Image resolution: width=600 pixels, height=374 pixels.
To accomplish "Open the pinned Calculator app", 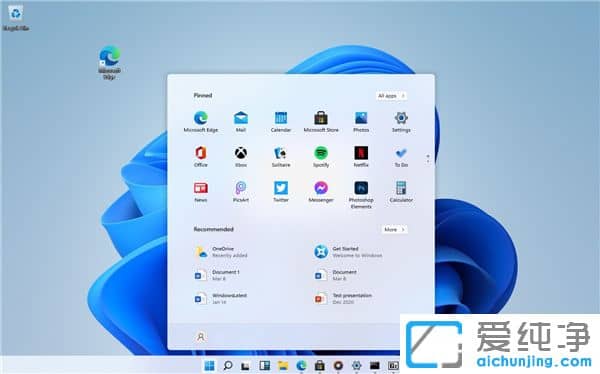I will click(x=401, y=191).
